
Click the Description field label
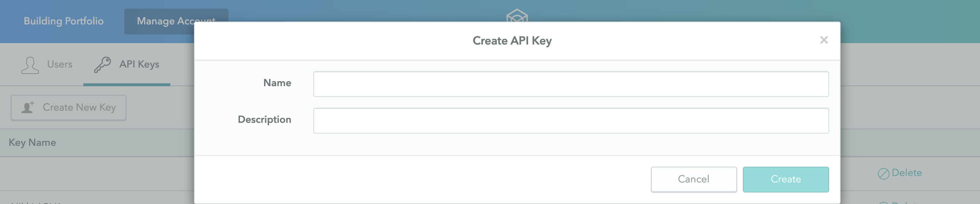pos(264,120)
